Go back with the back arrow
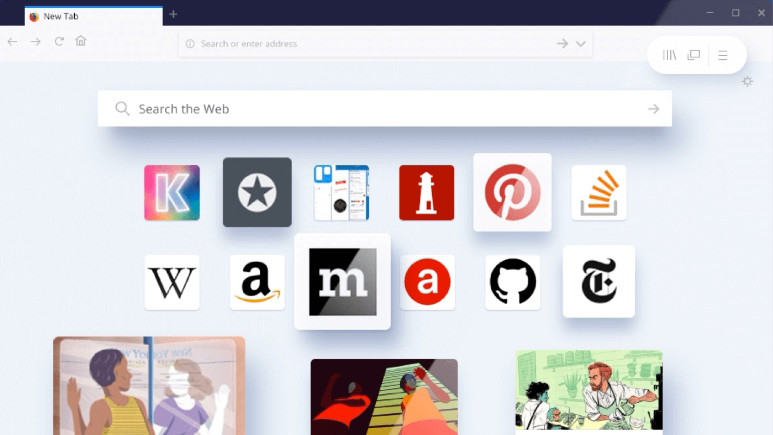773x435 pixels. [12, 42]
